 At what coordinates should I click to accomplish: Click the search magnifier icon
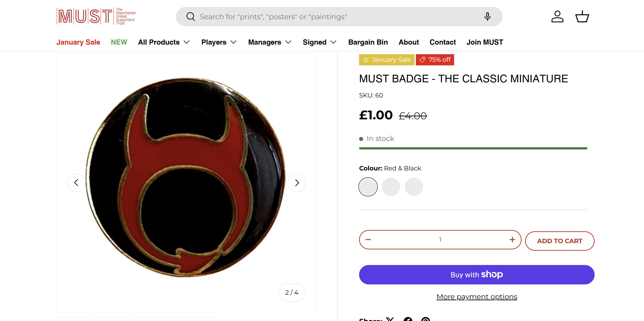191,17
